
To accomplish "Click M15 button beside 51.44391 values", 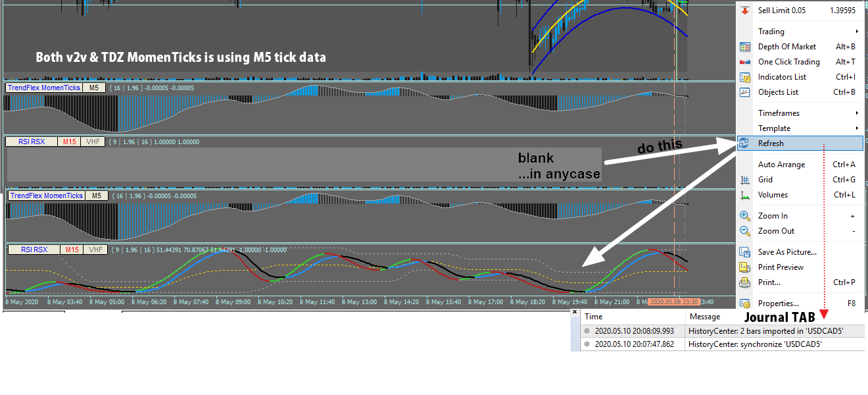I will 72,250.
